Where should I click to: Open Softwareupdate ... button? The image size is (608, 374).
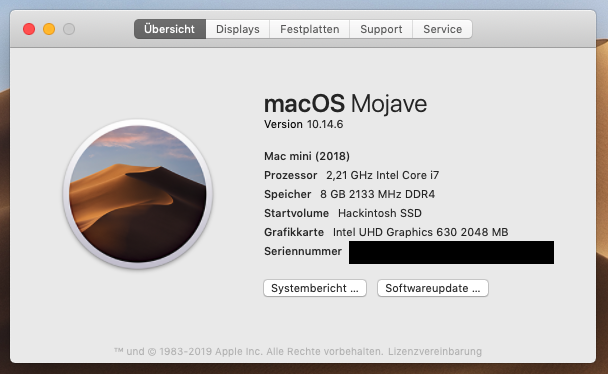pos(433,288)
